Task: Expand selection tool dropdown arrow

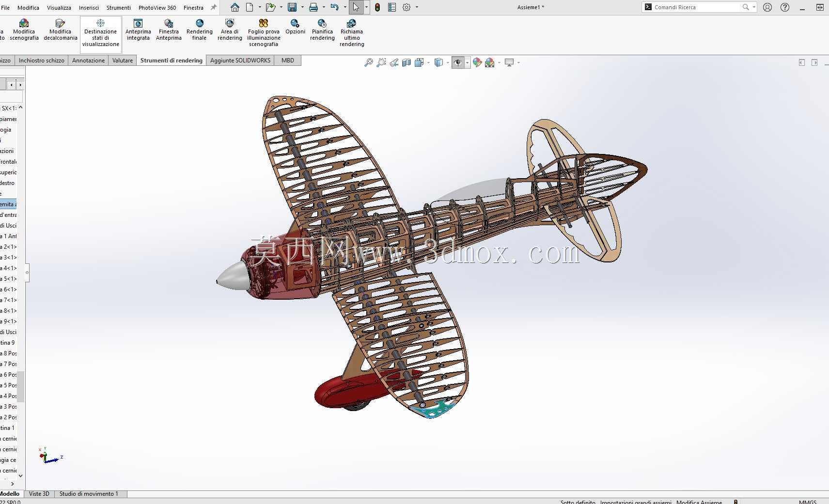Action: 366,7
